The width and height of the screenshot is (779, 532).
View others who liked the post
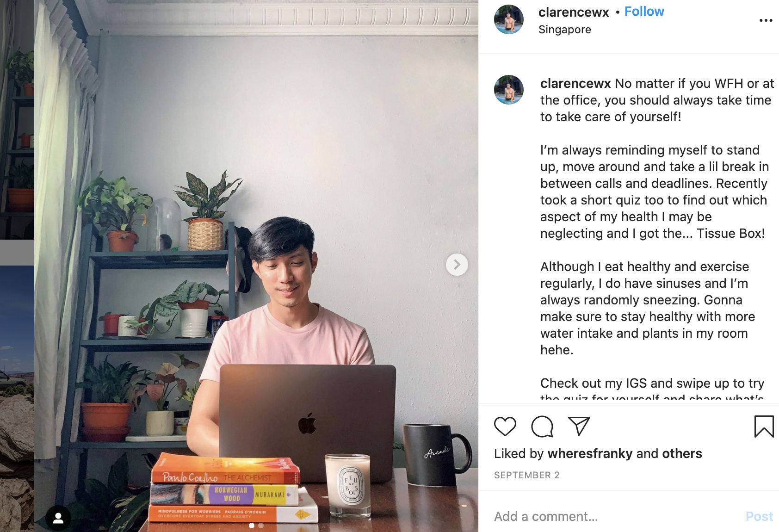pos(682,453)
